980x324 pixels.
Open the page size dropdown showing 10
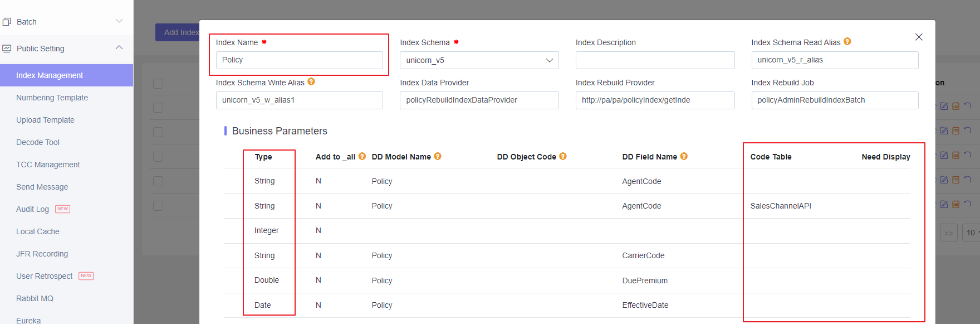pyautogui.click(x=972, y=233)
